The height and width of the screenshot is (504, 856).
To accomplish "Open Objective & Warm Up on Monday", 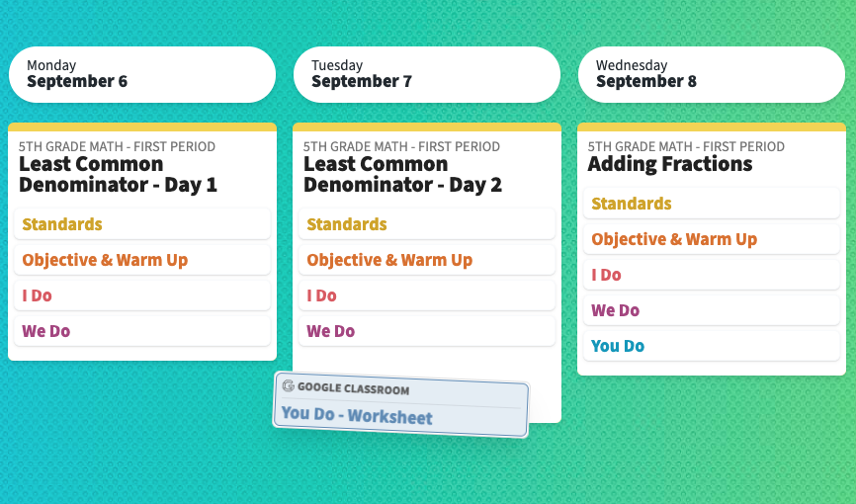I will click(x=142, y=260).
